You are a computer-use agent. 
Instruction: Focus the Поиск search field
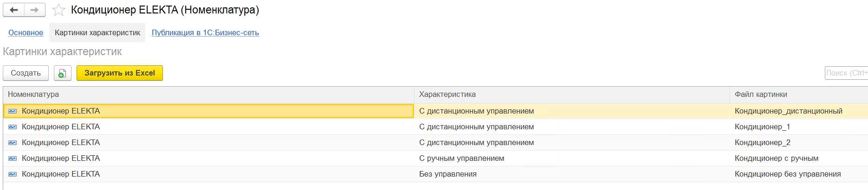coord(846,73)
